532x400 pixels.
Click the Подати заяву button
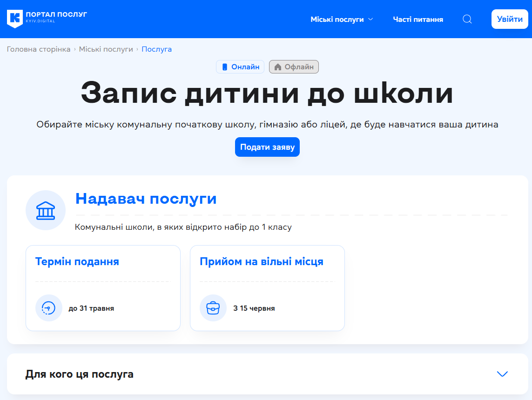click(x=267, y=147)
